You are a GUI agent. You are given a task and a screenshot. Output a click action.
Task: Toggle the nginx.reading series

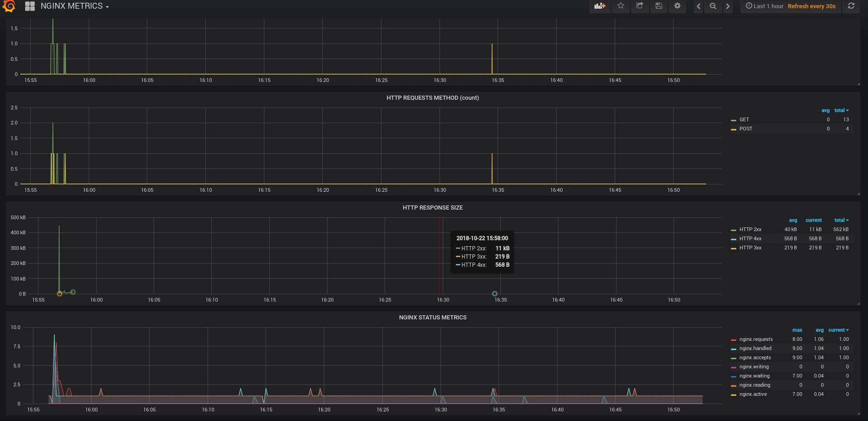tap(755, 385)
